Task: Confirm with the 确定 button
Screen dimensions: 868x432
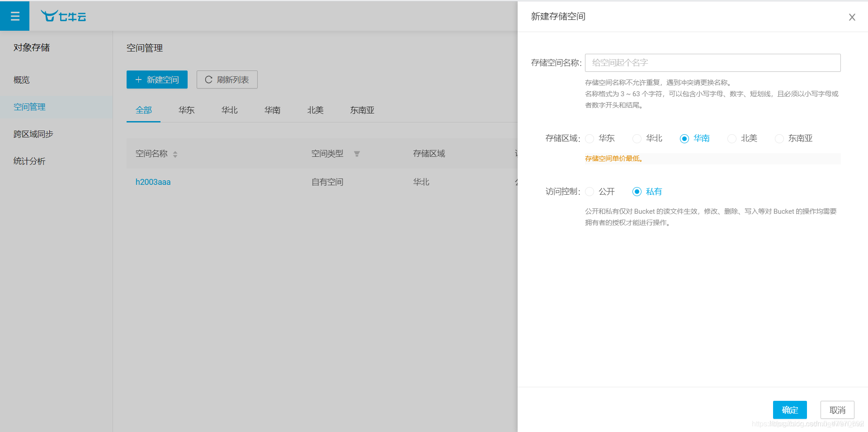Action: [x=790, y=410]
